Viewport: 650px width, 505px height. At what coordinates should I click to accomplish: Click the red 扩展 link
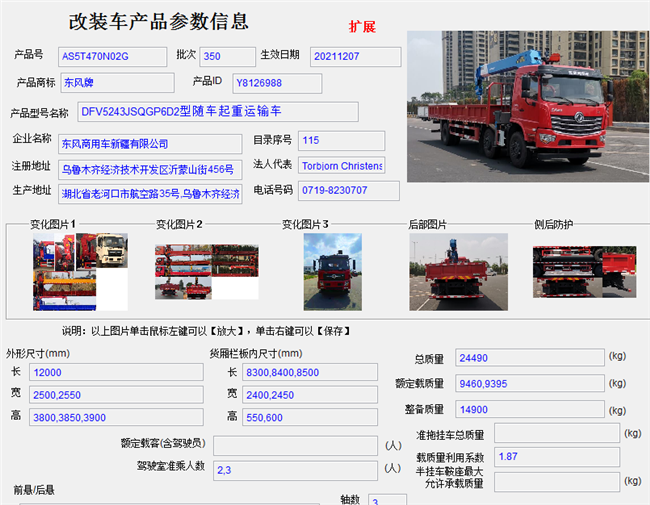[362, 27]
